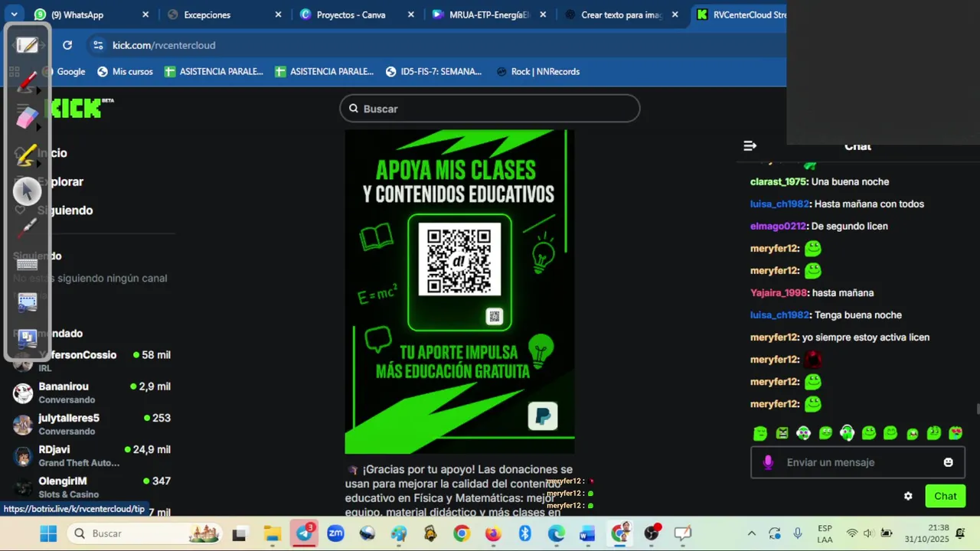Screen dimensions: 980x551
Task: Switch to the WhatsApp tab
Action: coord(92,15)
